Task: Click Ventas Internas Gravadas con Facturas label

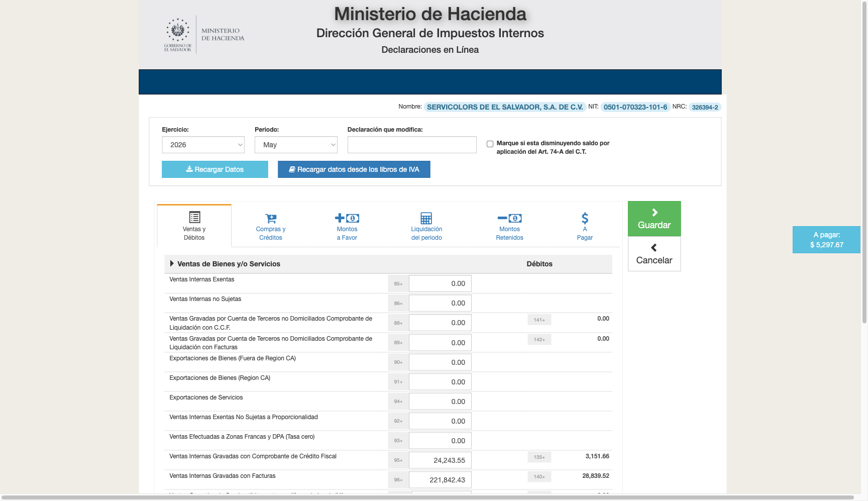Action: (223, 476)
